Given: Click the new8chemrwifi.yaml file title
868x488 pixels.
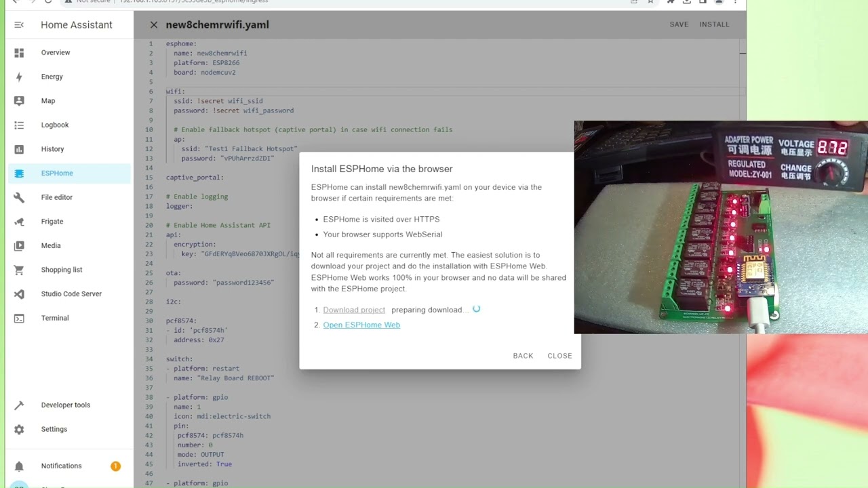Looking at the screenshot, I should coord(217,25).
